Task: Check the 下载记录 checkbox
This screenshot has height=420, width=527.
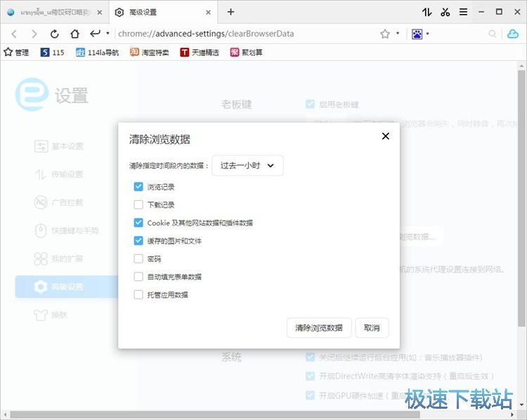Action: [138, 204]
